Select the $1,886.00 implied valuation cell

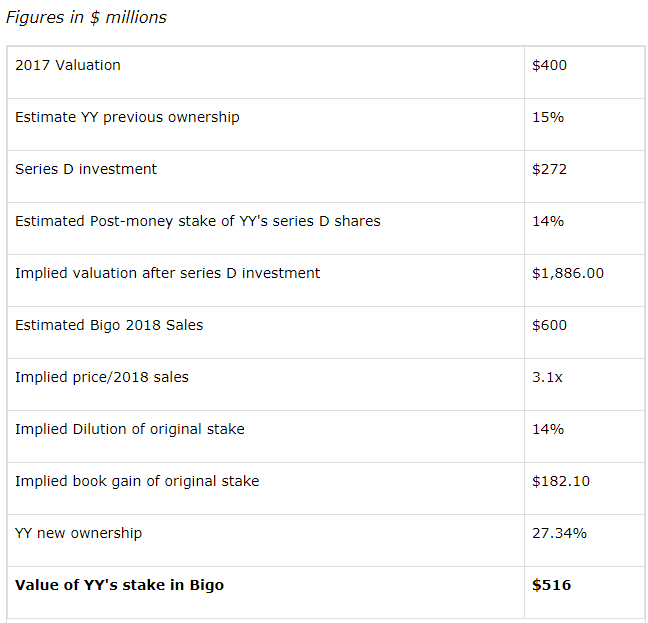pos(567,273)
